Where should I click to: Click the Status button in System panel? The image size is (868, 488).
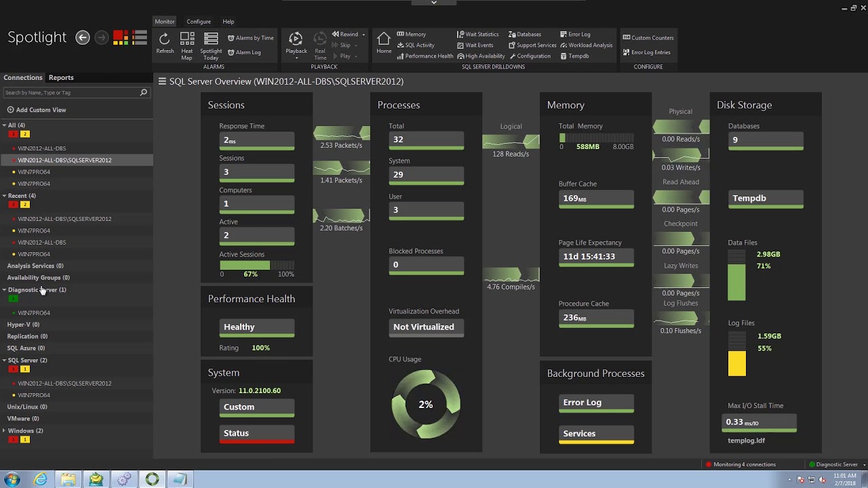point(257,434)
